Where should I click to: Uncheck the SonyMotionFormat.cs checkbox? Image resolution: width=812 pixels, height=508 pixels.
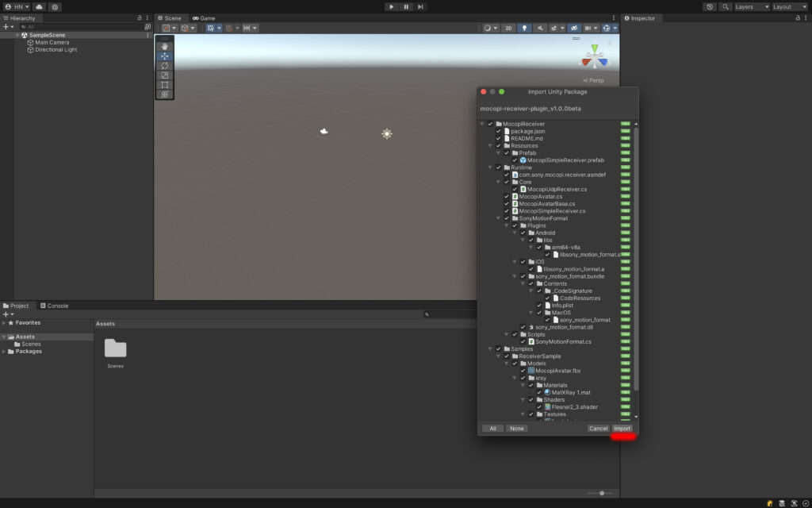(523, 341)
